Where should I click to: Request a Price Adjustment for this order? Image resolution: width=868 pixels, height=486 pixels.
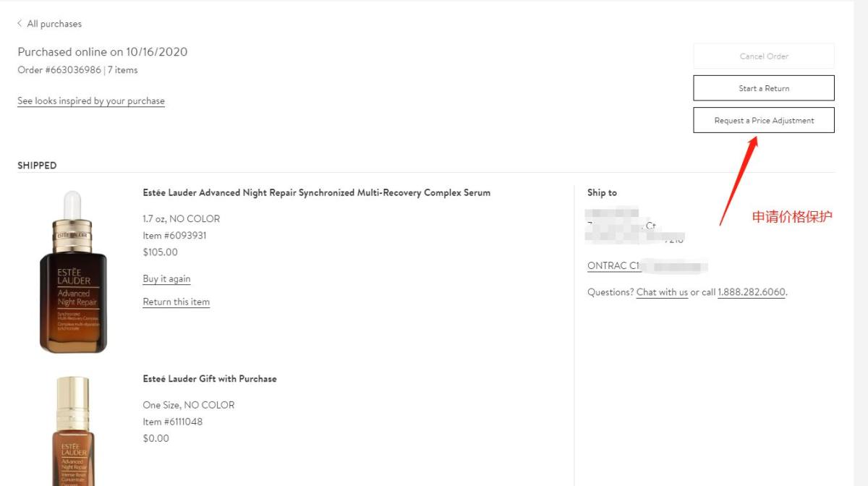click(763, 121)
